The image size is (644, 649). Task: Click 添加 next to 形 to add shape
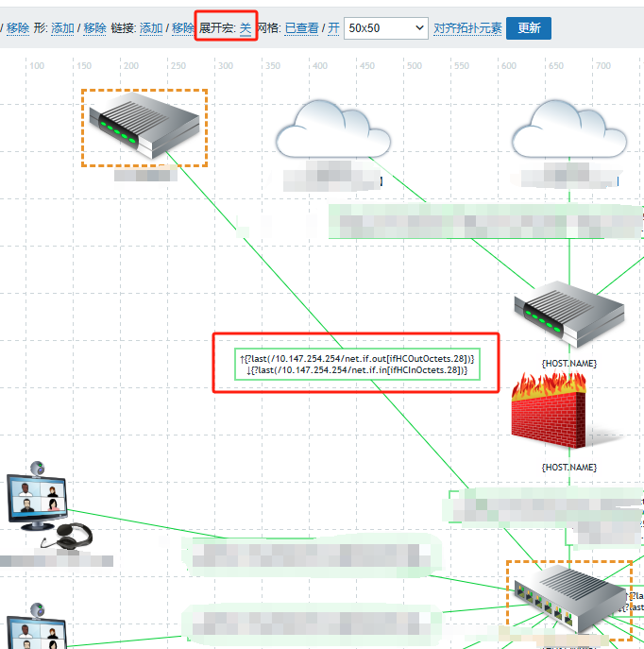tap(62, 28)
